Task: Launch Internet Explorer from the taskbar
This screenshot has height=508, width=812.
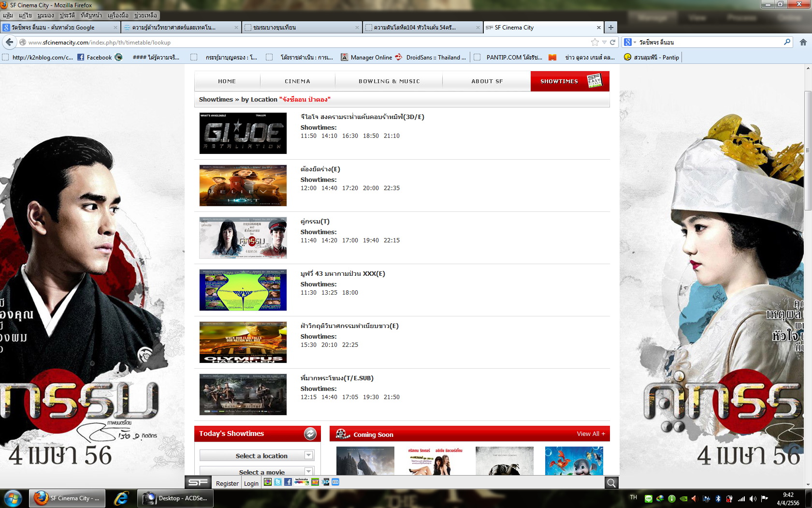Action: [x=121, y=498]
